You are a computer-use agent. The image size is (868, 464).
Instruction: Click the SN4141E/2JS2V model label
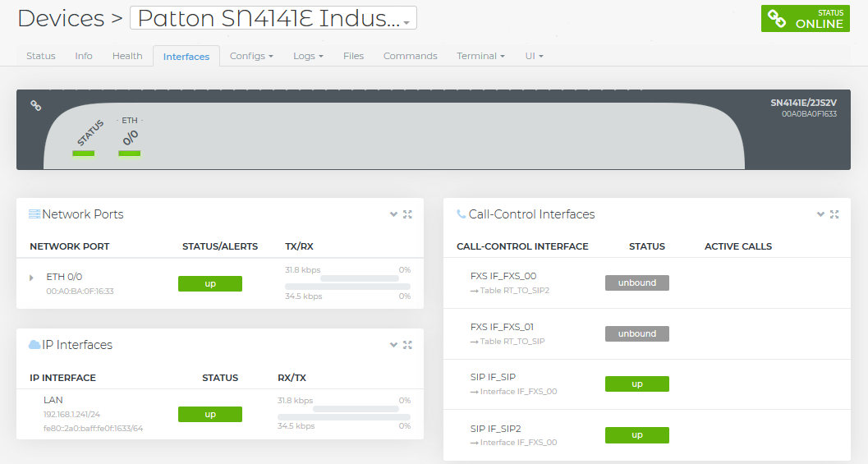point(803,103)
